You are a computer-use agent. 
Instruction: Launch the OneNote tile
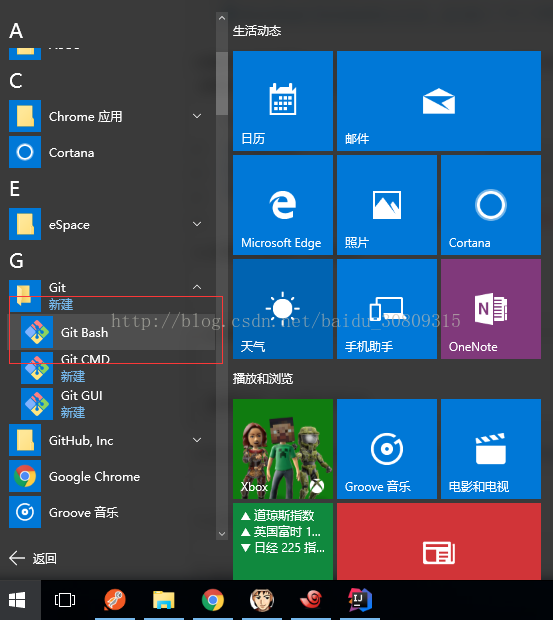(491, 309)
